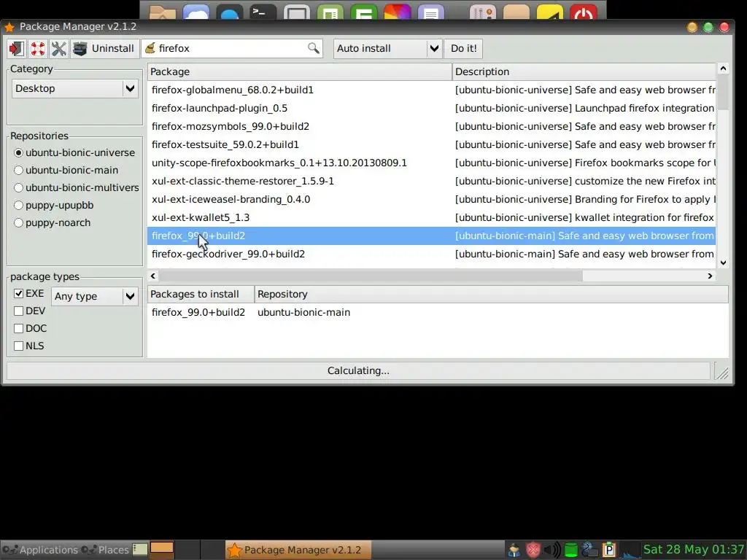The image size is (747, 560).
Task: Open the configure tools icon
Action: [x=58, y=49]
